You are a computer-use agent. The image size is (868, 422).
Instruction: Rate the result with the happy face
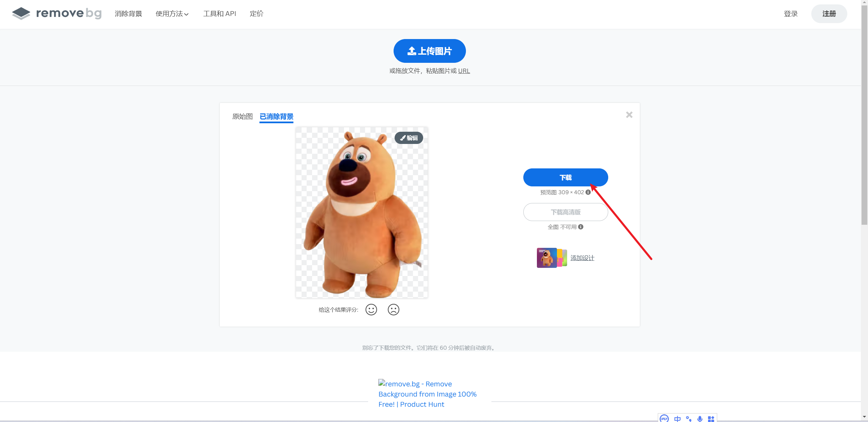pyautogui.click(x=371, y=310)
